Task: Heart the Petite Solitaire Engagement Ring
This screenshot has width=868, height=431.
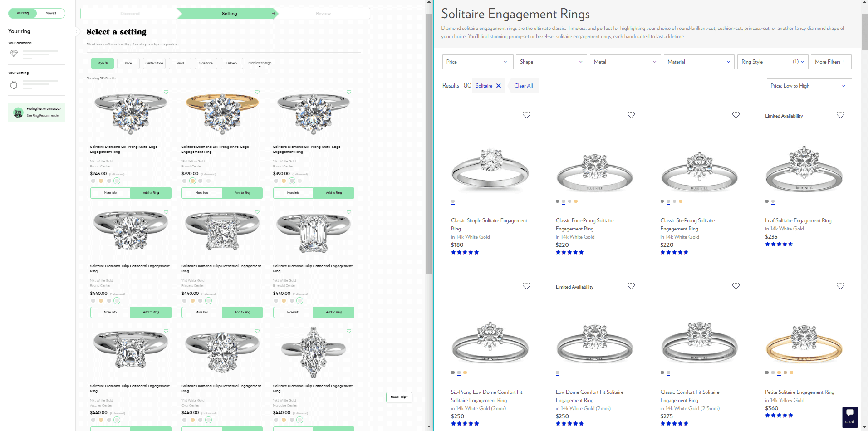Action: (x=840, y=286)
